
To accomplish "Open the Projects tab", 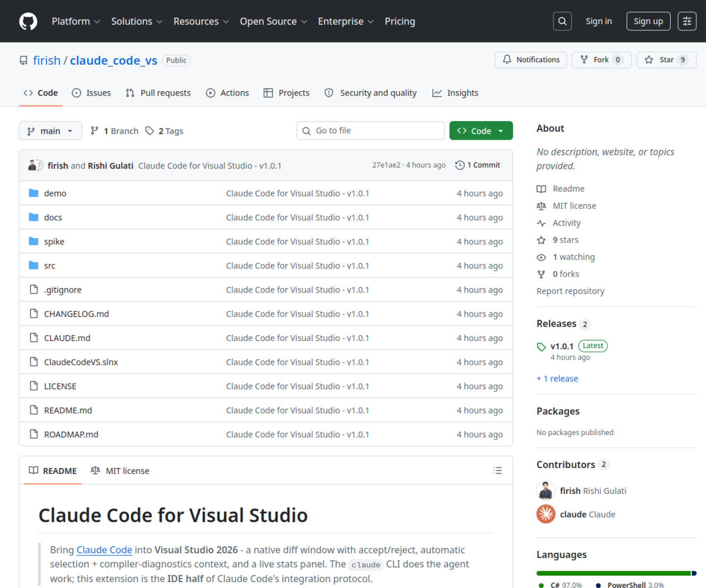I will click(286, 93).
